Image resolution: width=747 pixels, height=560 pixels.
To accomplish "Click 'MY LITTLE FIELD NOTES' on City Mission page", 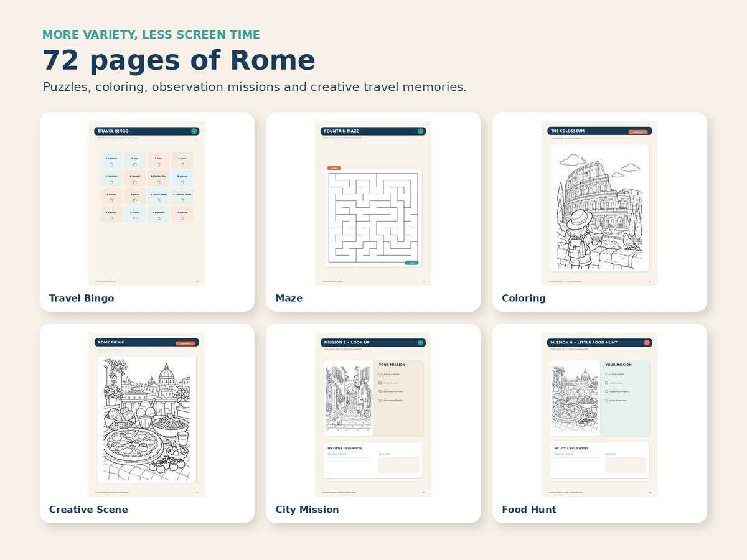I will point(345,448).
